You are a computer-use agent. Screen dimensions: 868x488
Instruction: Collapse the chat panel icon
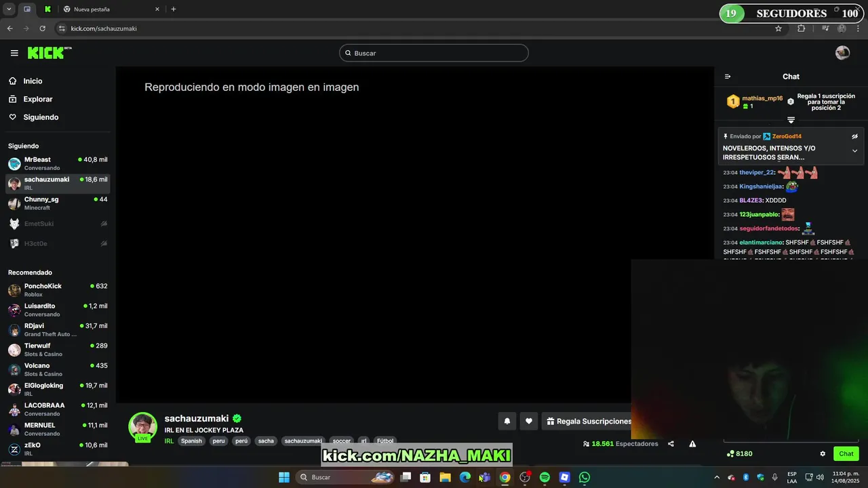pos(728,77)
